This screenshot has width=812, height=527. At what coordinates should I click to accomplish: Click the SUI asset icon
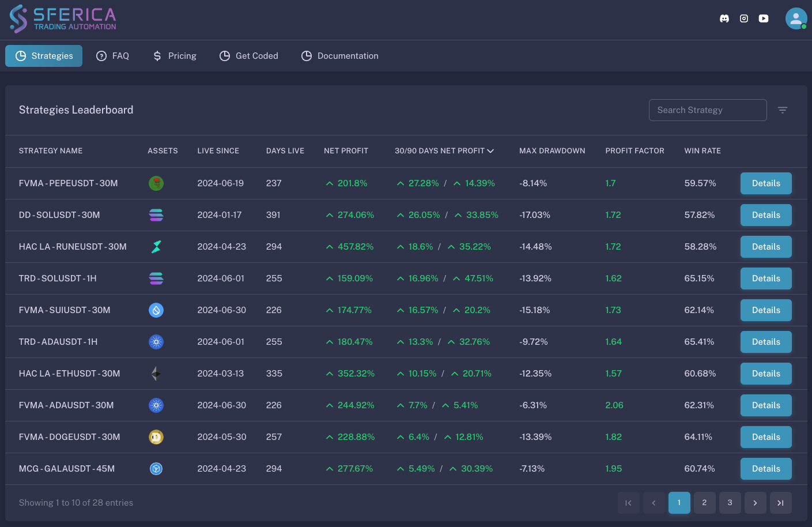pos(156,310)
